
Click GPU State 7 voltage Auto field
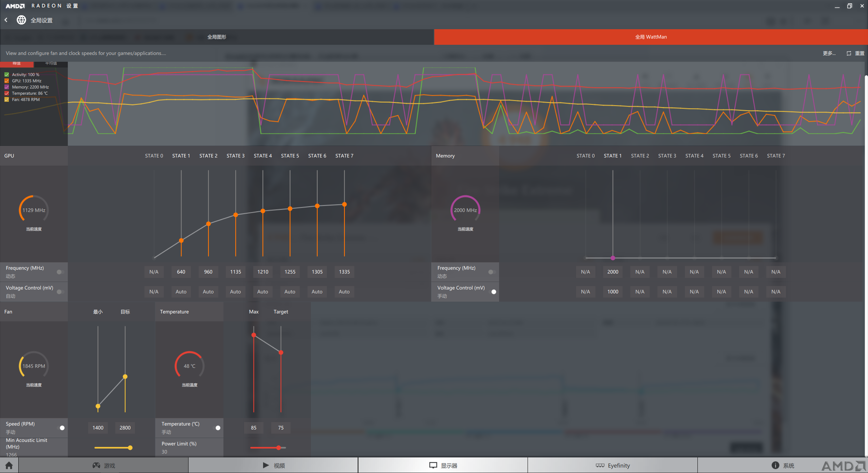point(344,291)
